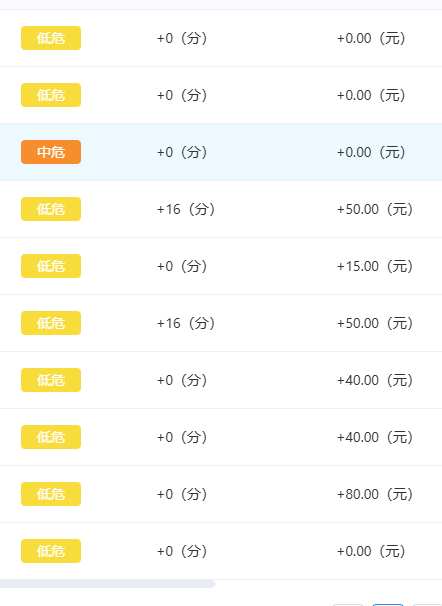Select the +0.00 (元) cell in highlighted row
Image resolution: width=442 pixels, height=606 pixels.
pos(371,152)
